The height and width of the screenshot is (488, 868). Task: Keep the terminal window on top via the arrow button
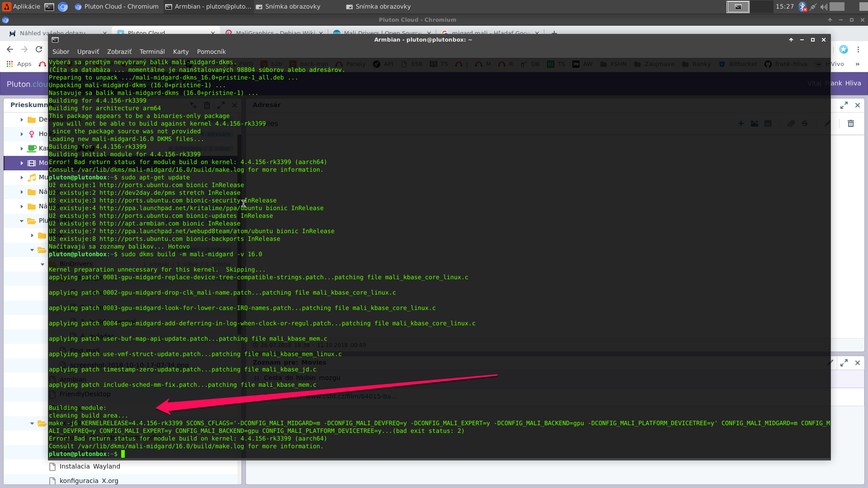(x=791, y=40)
